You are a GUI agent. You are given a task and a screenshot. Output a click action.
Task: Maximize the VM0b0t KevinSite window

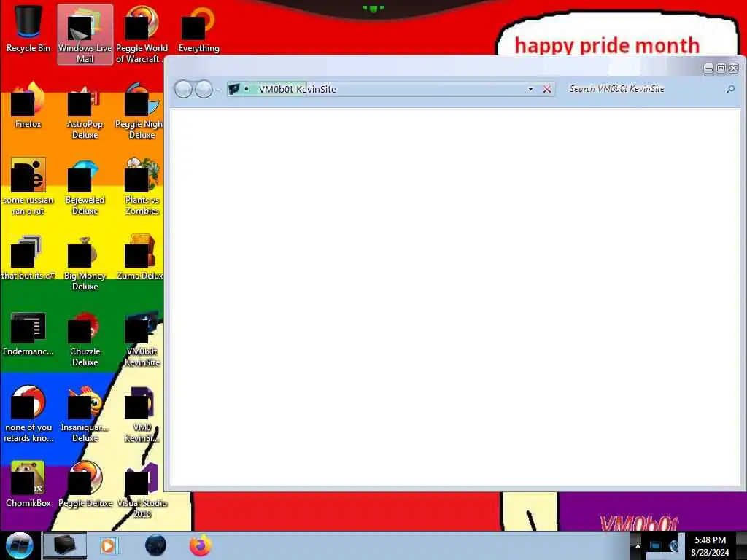(x=721, y=68)
